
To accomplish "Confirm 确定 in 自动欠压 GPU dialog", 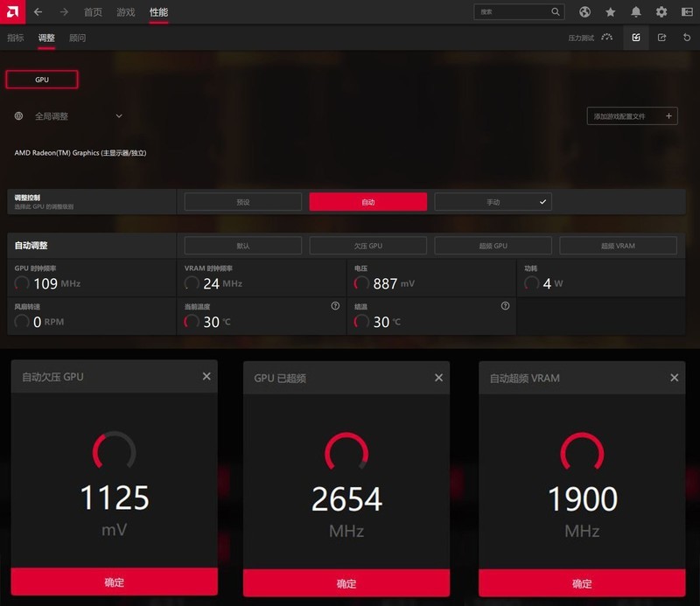I will click(x=115, y=582).
